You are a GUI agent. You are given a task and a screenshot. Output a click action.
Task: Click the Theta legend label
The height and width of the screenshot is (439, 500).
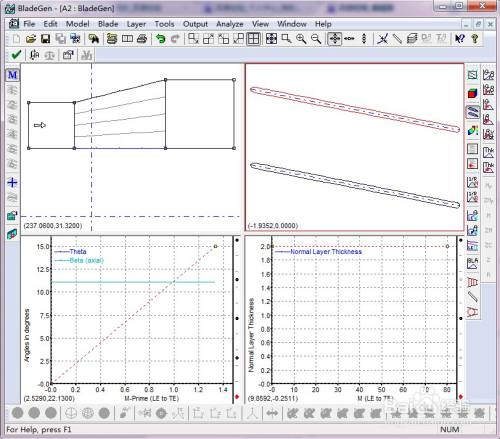tap(78, 252)
